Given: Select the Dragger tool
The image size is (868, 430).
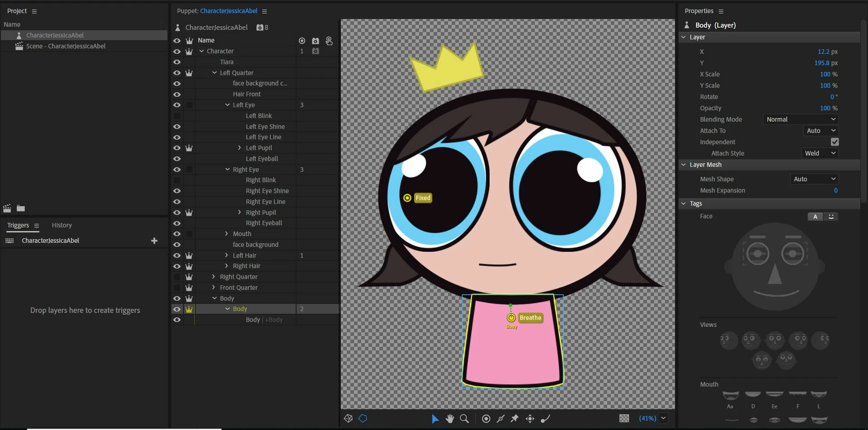Looking at the screenshot, I should coord(530,419).
